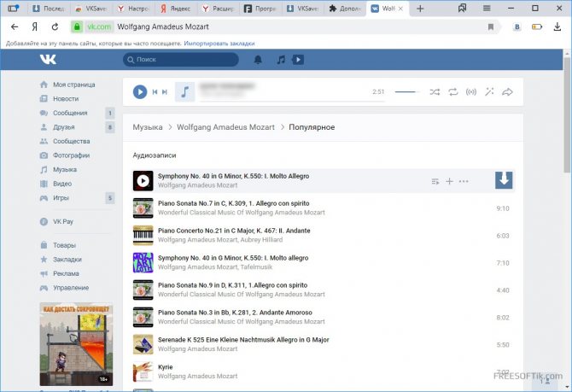Close the active Wolf tab
572x392 pixels.
400,9
